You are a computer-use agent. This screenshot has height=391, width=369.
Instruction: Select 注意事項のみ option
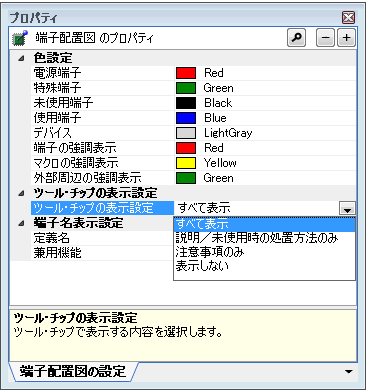pyautogui.click(x=265, y=252)
